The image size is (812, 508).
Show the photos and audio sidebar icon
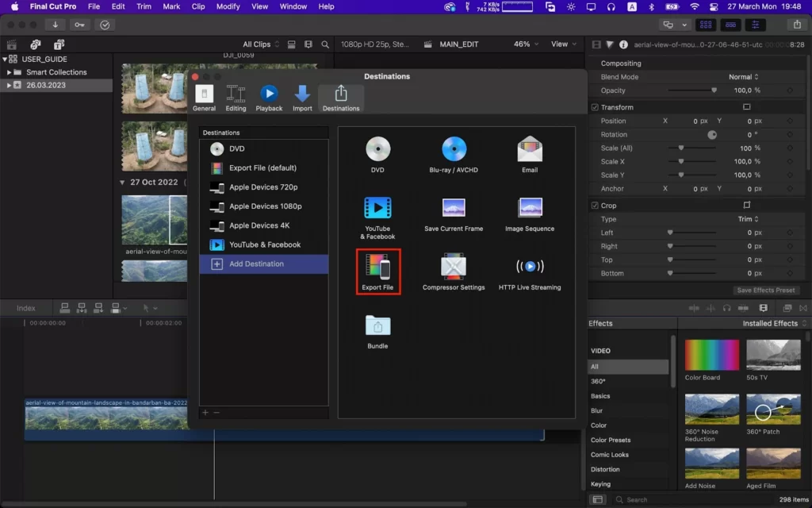(35, 44)
